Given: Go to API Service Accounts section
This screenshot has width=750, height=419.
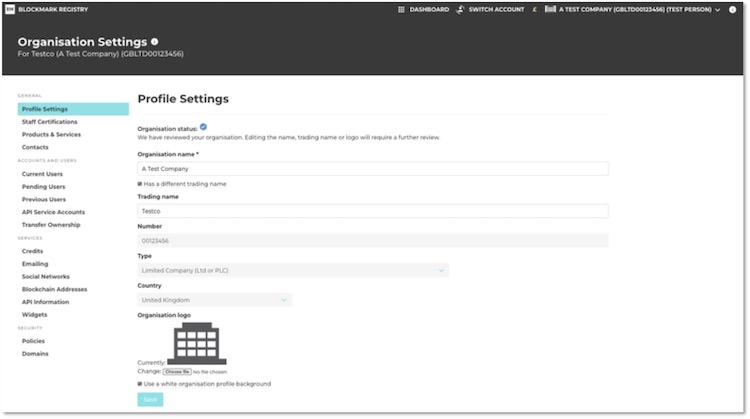Looking at the screenshot, I should click(53, 212).
